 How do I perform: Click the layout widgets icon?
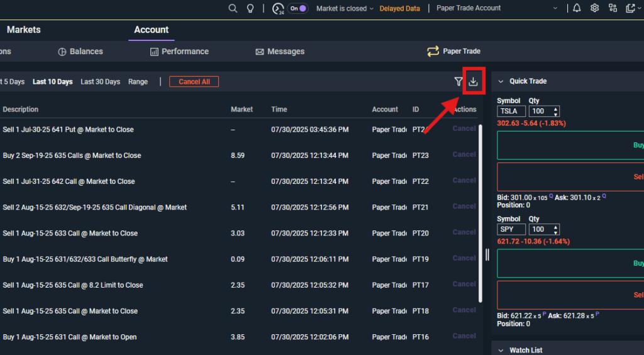click(613, 8)
